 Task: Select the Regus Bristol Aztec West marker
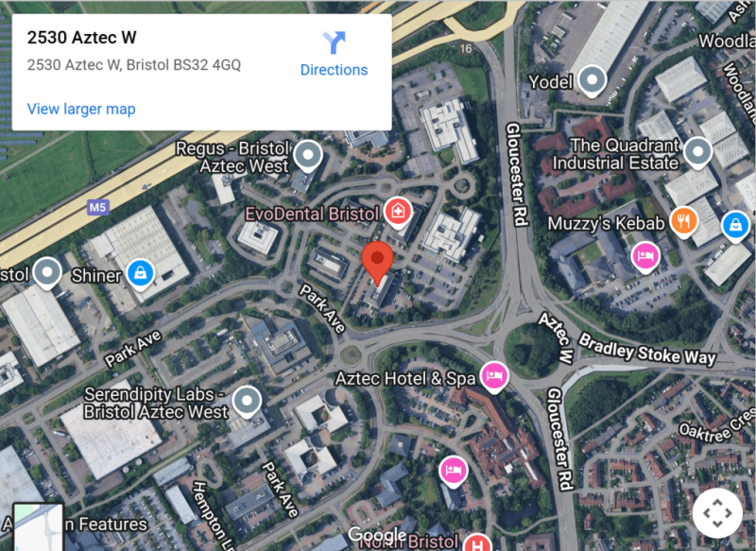[x=309, y=156]
